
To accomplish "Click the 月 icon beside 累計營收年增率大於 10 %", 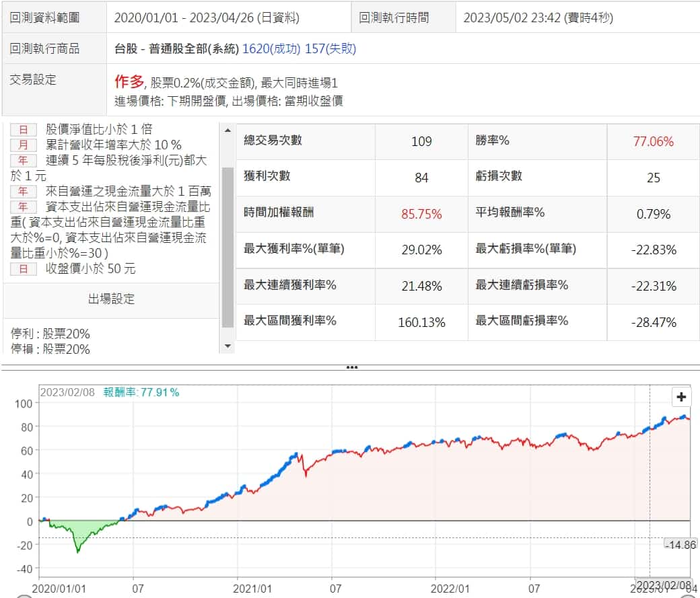I will (24, 145).
